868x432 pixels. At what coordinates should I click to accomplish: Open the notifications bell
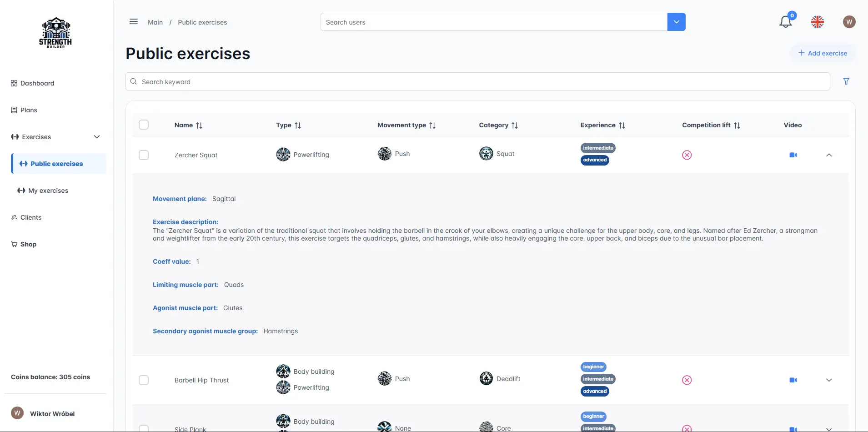point(785,22)
